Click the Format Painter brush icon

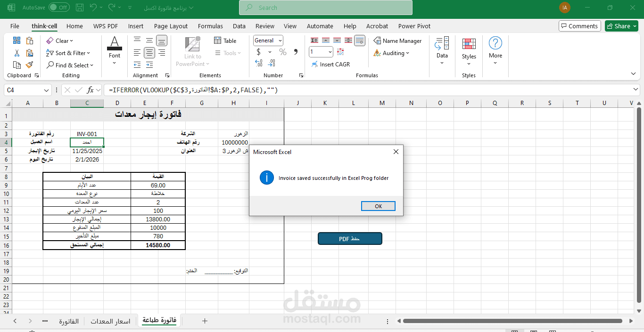pyautogui.click(x=29, y=65)
